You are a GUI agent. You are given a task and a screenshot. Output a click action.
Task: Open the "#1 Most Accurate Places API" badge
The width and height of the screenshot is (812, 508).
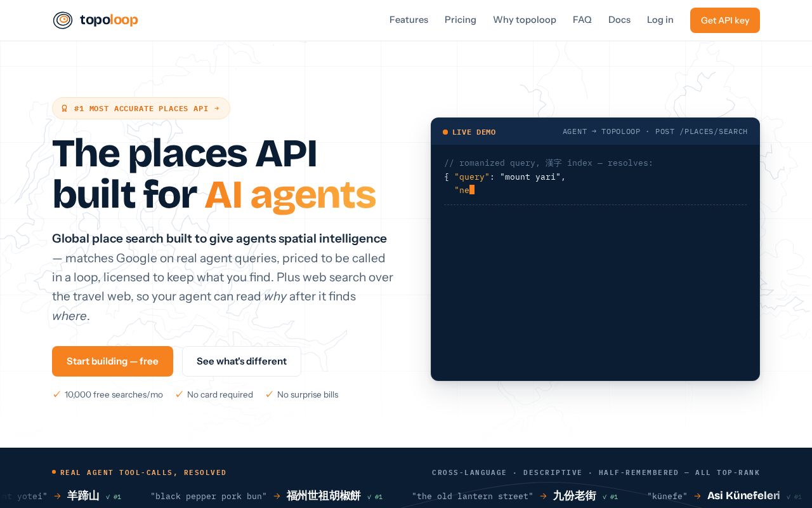click(x=141, y=109)
